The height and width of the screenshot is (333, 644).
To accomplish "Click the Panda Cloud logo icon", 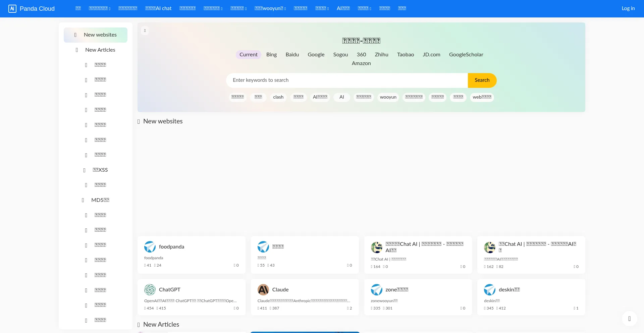I will tap(12, 9).
